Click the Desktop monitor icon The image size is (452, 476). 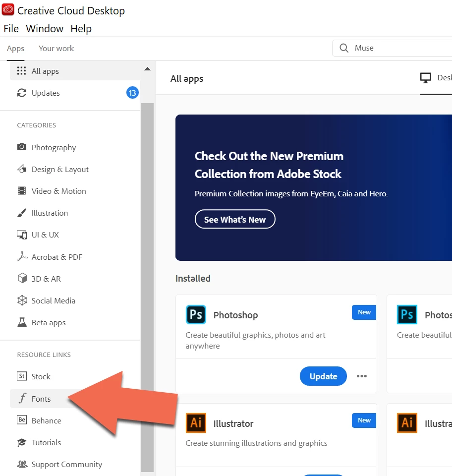pyautogui.click(x=426, y=78)
